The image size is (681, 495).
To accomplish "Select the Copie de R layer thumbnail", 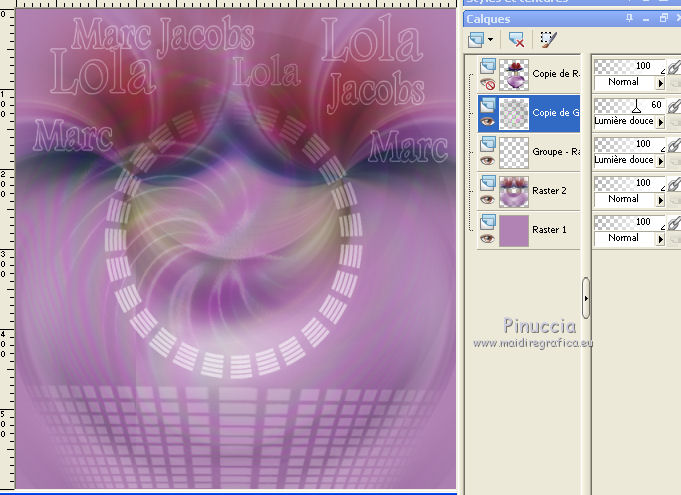I will pyautogui.click(x=514, y=75).
